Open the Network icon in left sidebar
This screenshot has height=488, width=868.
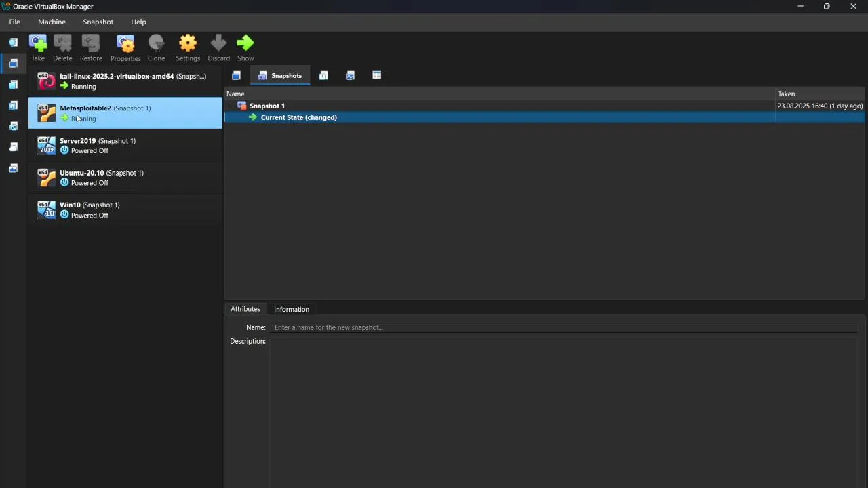[13, 126]
